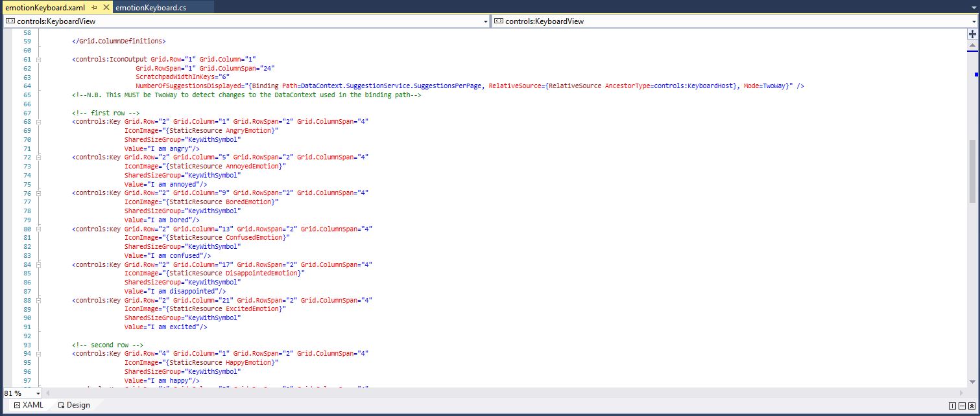Switch to the XAML view tab

pos(29,405)
